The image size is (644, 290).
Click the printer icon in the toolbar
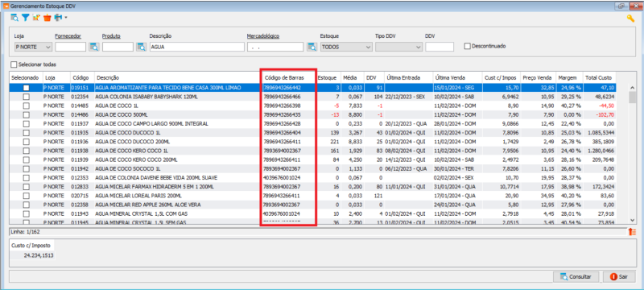(58, 18)
